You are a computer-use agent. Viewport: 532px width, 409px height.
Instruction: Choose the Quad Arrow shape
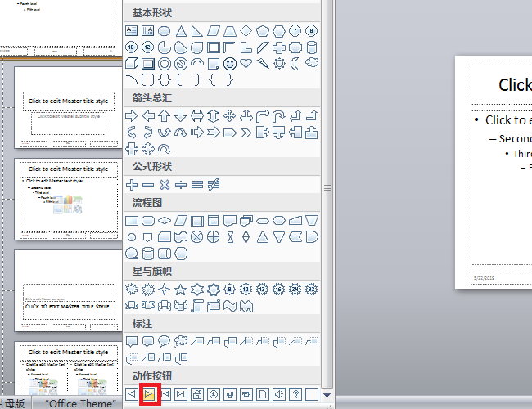pyautogui.click(x=230, y=116)
